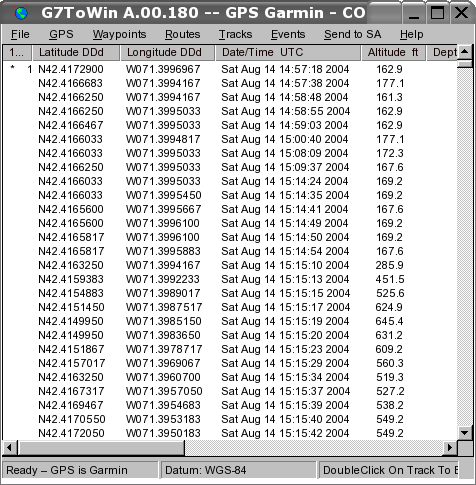Close the G7ToWin window

pos(461,13)
